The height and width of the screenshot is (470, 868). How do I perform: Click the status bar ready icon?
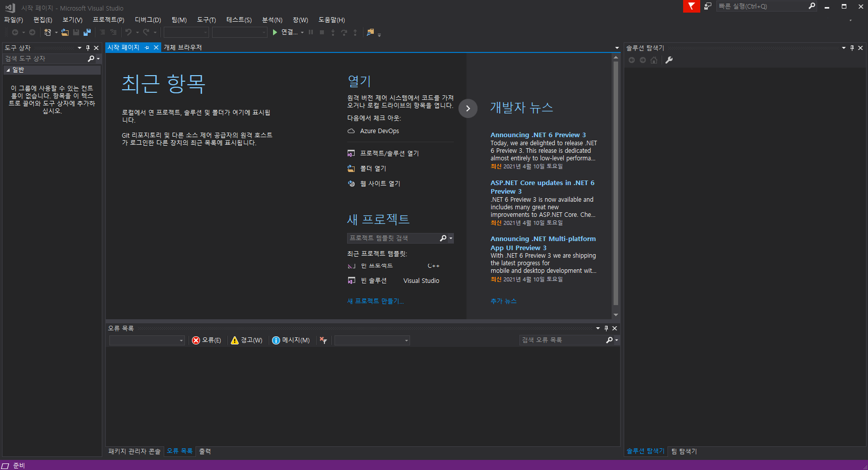point(6,466)
